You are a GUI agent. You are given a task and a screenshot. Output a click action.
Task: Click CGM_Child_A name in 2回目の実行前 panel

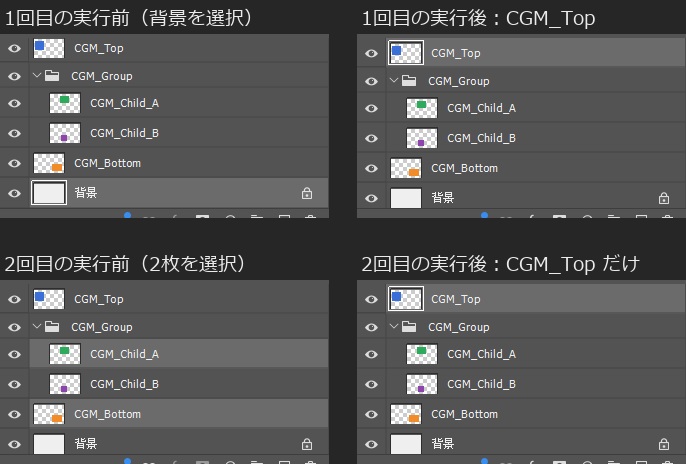click(x=125, y=354)
